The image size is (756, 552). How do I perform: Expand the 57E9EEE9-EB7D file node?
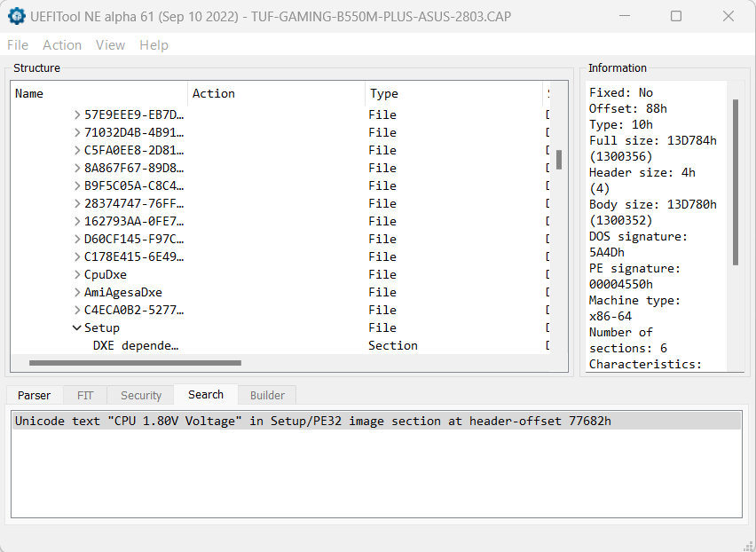77,114
